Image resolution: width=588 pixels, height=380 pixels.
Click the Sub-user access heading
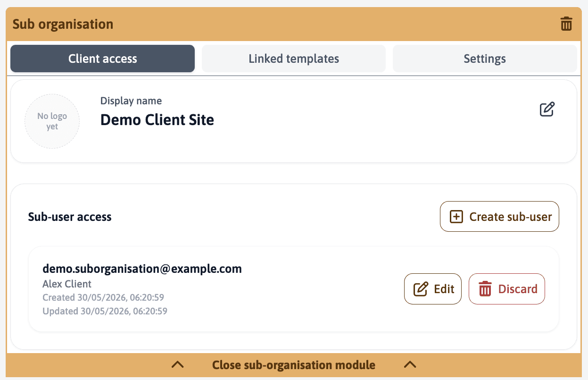pos(70,217)
